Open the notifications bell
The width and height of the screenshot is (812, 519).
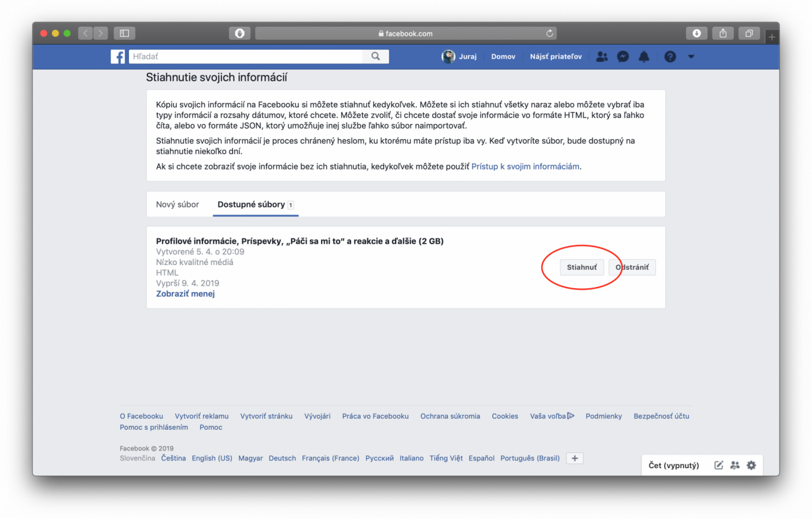[x=644, y=56]
